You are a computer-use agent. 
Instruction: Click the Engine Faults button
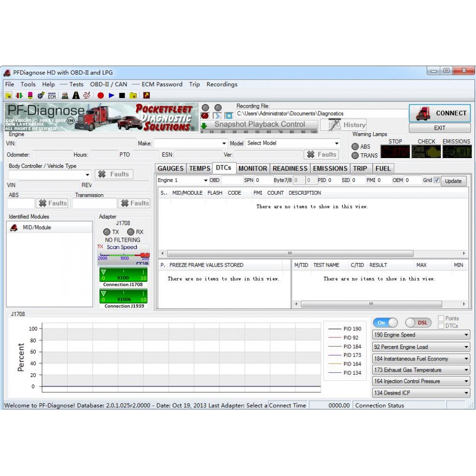coord(321,155)
